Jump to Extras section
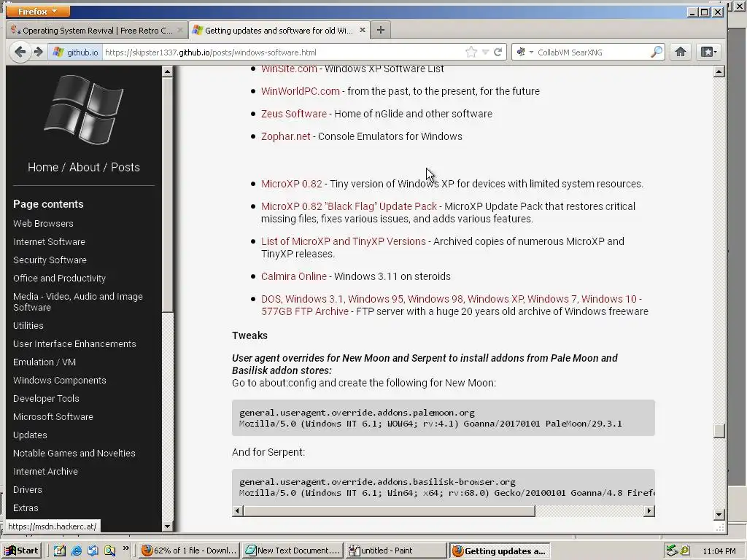This screenshot has height=560, width=747. [x=26, y=508]
